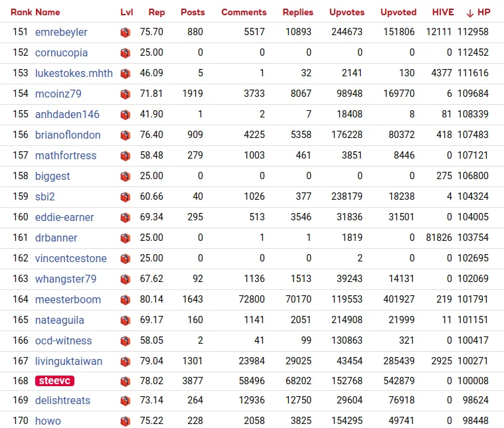Click the level badge icon for sbi2

point(126,197)
